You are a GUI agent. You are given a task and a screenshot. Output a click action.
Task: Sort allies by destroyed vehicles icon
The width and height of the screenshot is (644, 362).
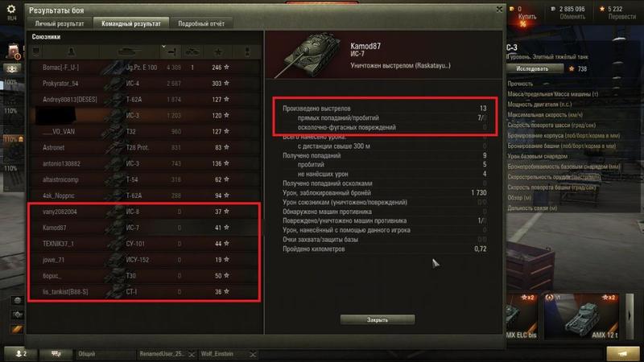pyautogui.click(x=192, y=51)
